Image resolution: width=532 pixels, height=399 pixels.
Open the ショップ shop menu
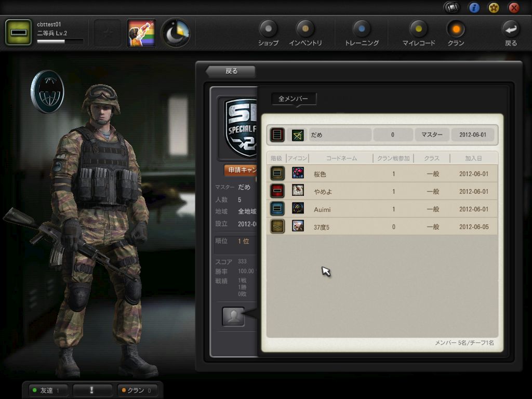point(268,29)
